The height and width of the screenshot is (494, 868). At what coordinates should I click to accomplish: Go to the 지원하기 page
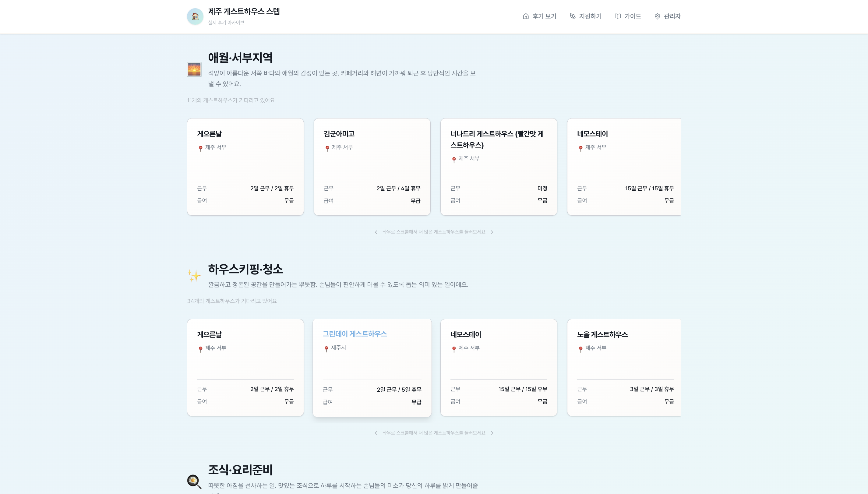tap(585, 16)
